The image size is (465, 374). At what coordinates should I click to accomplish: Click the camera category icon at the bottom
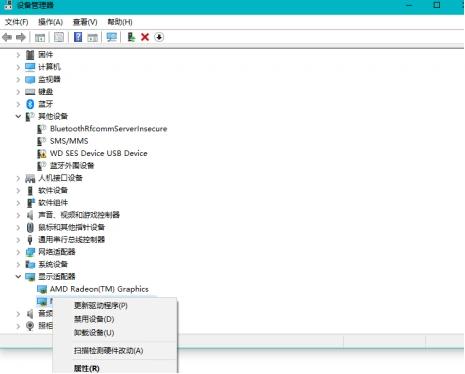[30, 325]
